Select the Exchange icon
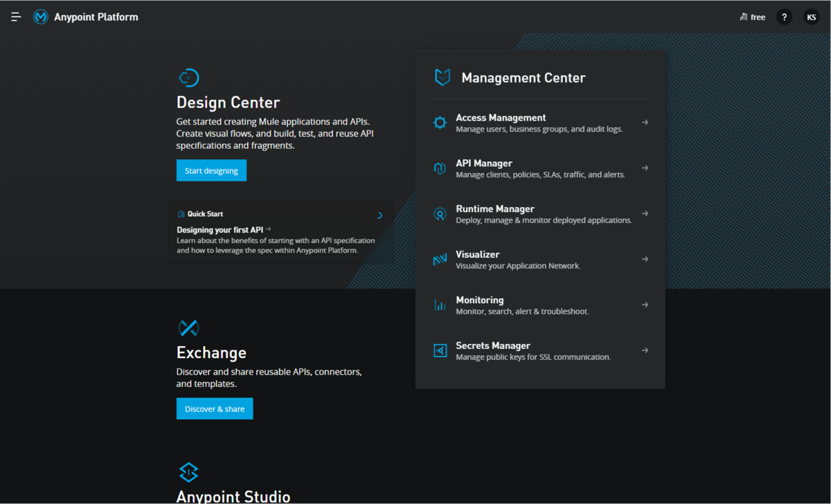This screenshot has height=504, width=831. (x=188, y=328)
